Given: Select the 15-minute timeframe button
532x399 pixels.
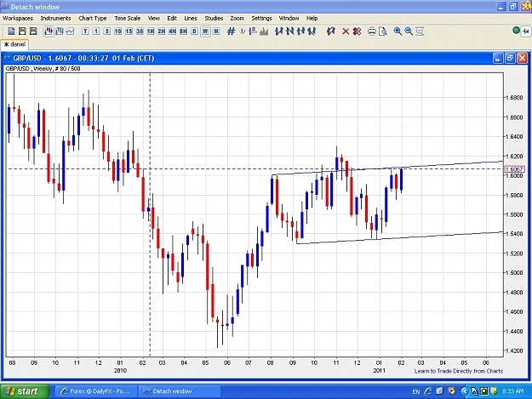Looking at the screenshot, I should [x=129, y=31].
